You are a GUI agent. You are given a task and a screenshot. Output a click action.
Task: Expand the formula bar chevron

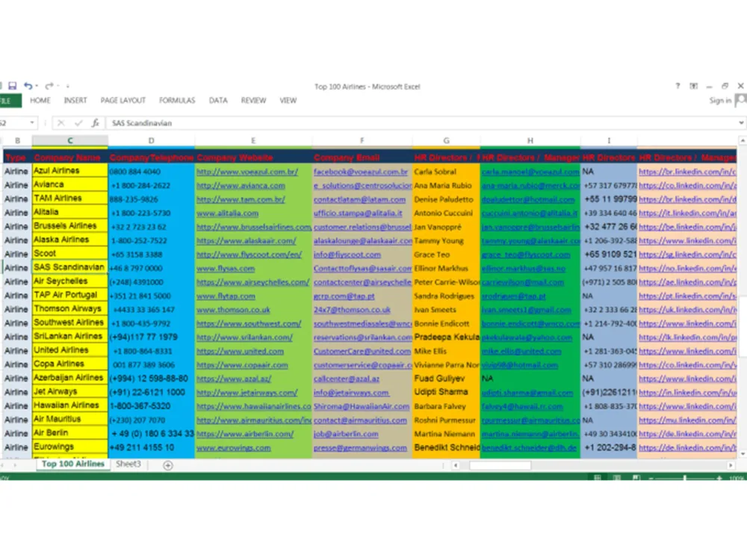tap(741, 123)
